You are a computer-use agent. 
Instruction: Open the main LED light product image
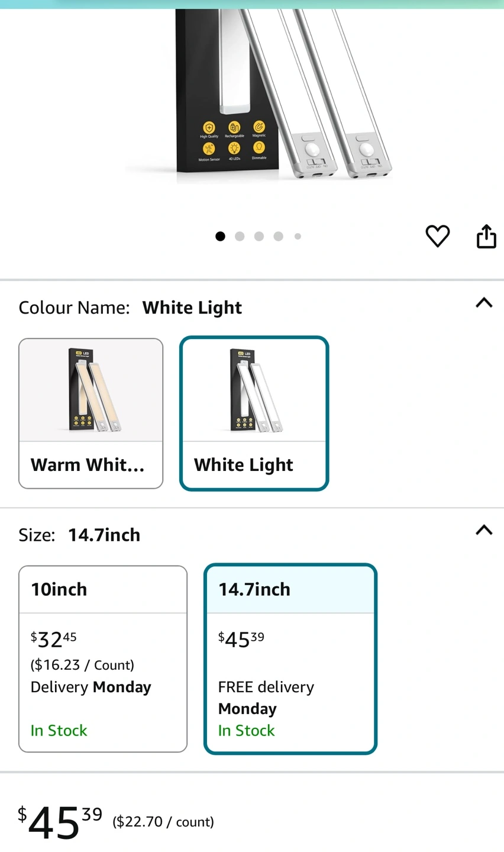[x=260, y=95]
